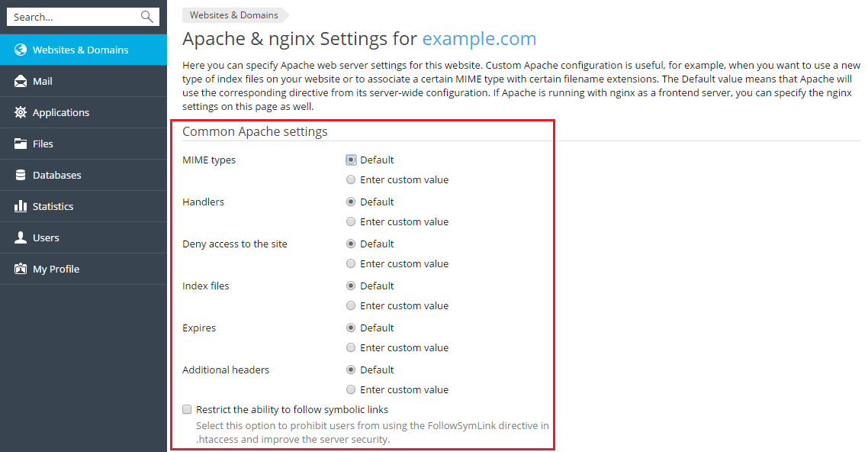Click the Websites & Domains globe icon
868x452 pixels.
pyautogui.click(x=21, y=50)
